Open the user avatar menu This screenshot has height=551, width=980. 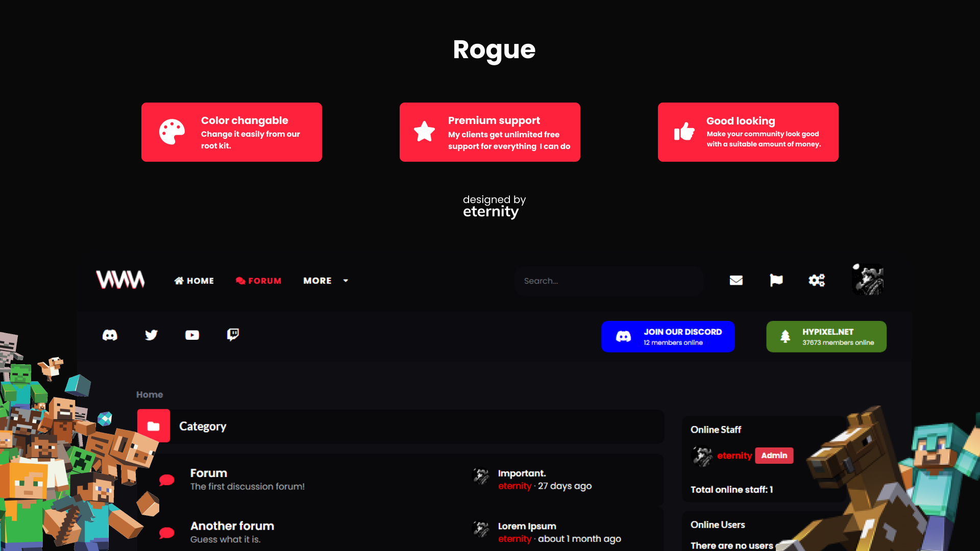[x=868, y=279]
